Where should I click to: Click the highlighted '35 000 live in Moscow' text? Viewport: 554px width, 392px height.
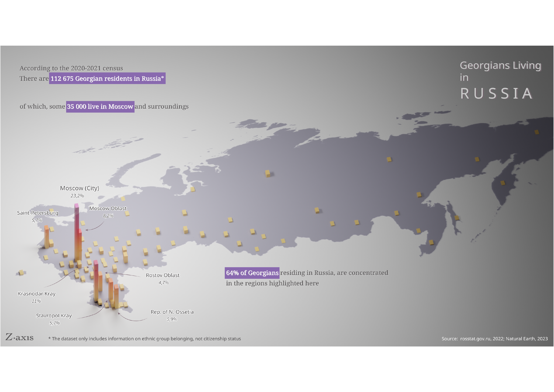click(x=100, y=107)
